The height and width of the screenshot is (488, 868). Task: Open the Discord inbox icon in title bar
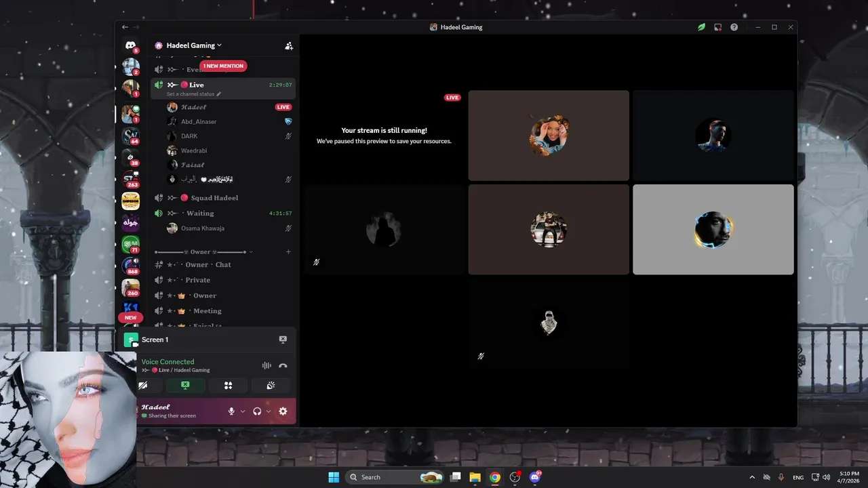tap(717, 27)
